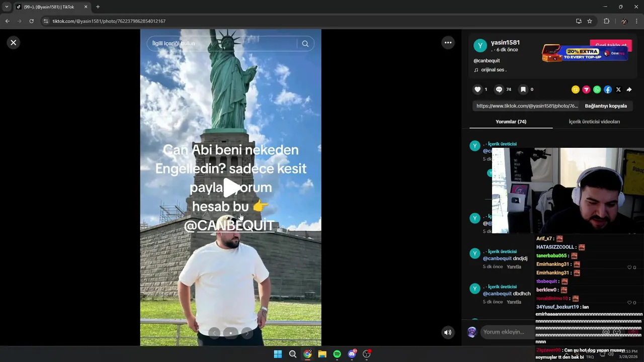Share the post to X
The width and height of the screenshot is (644, 362).
click(618, 89)
